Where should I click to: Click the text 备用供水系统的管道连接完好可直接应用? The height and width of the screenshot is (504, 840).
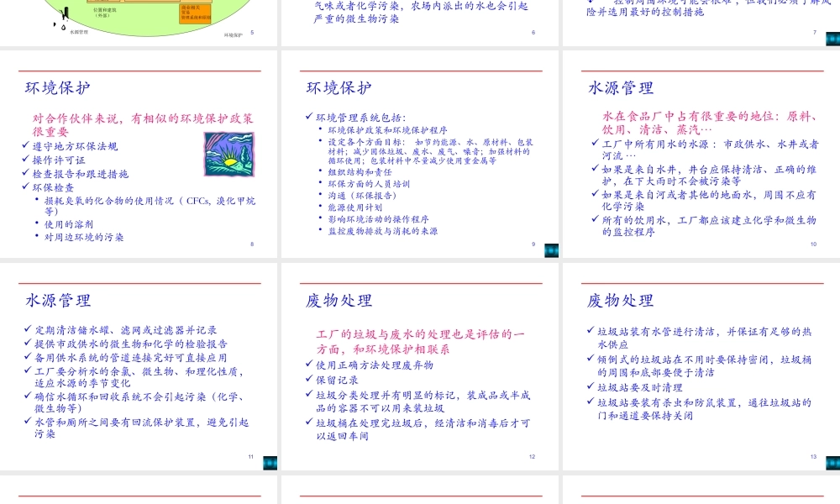click(x=131, y=358)
